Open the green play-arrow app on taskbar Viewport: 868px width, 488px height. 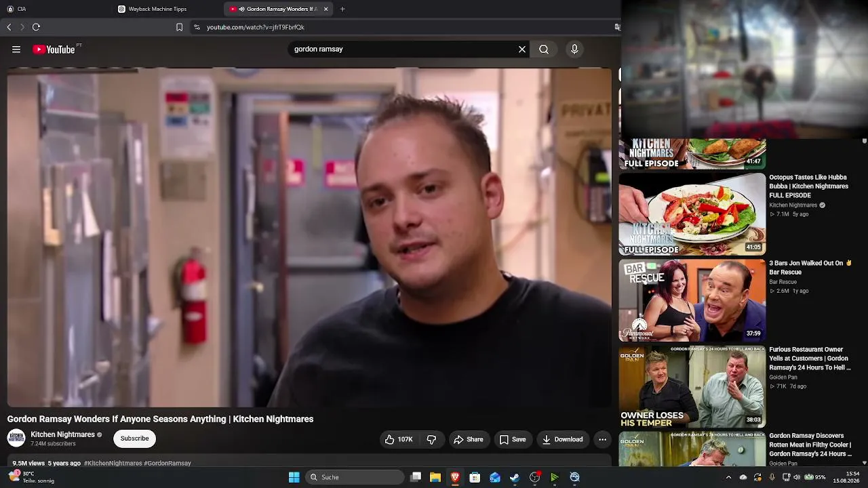click(555, 477)
